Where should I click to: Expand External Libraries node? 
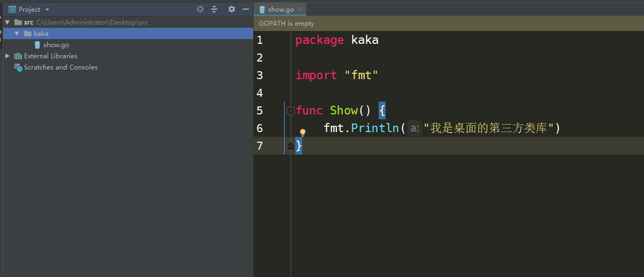click(7, 56)
